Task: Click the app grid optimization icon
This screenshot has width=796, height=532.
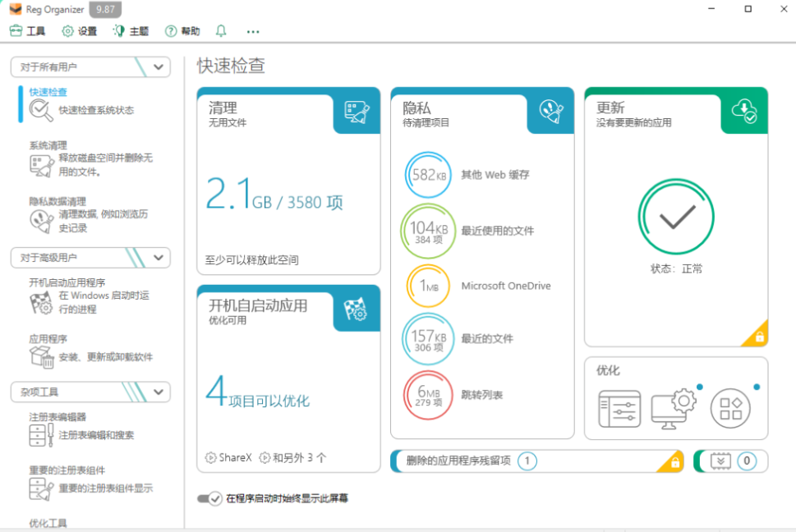Action: tap(730, 408)
